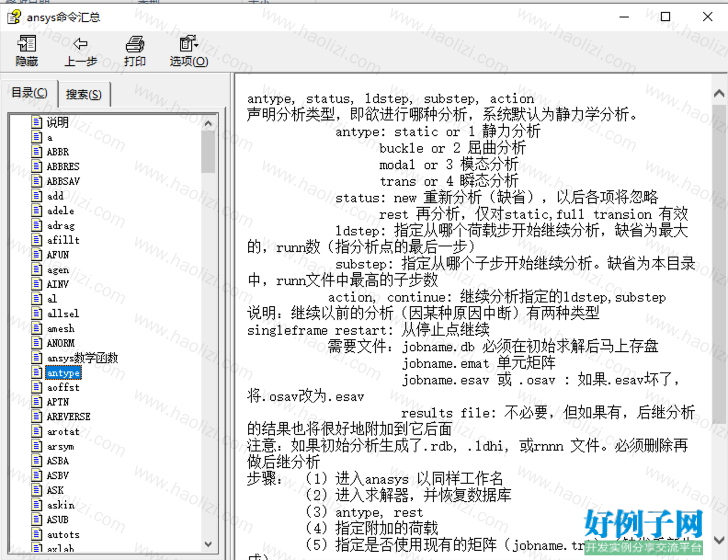Click the text 'singleframe restart'
The height and width of the screenshot is (560, 728).
(x=317, y=331)
